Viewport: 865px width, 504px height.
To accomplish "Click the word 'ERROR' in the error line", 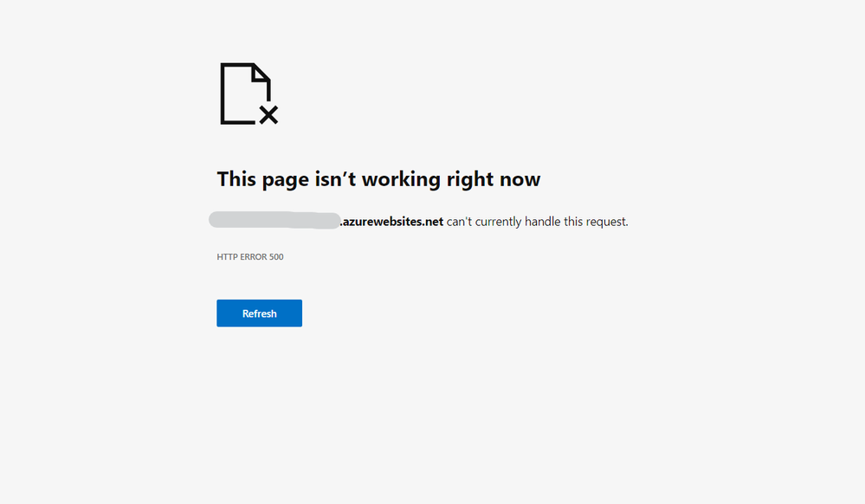I will pyautogui.click(x=254, y=256).
